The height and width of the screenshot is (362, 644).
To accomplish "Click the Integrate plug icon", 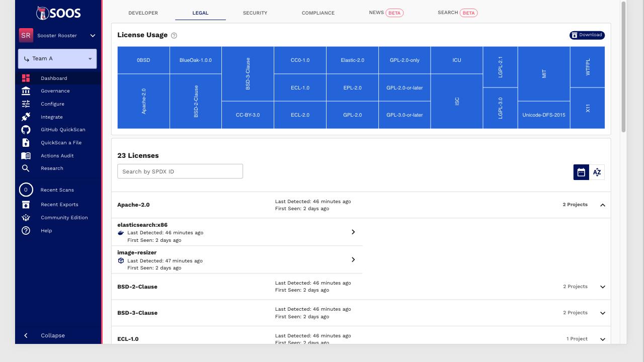I will coord(26,117).
